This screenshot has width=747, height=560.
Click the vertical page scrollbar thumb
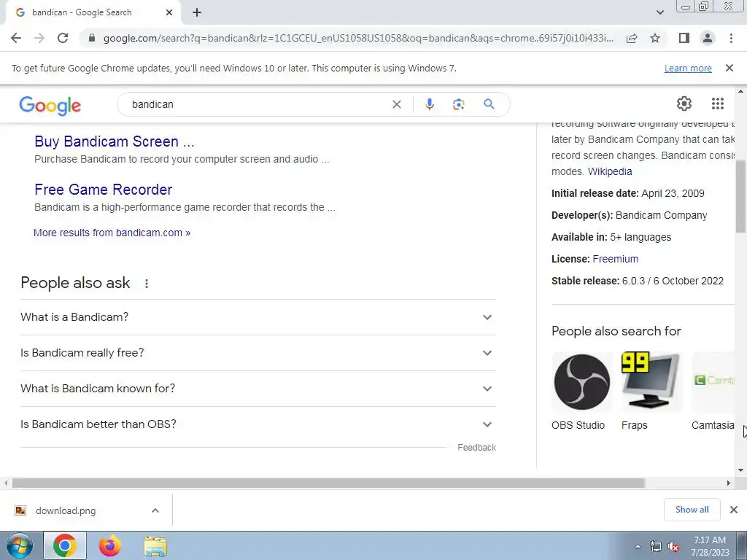pyautogui.click(x=740, y=196)
